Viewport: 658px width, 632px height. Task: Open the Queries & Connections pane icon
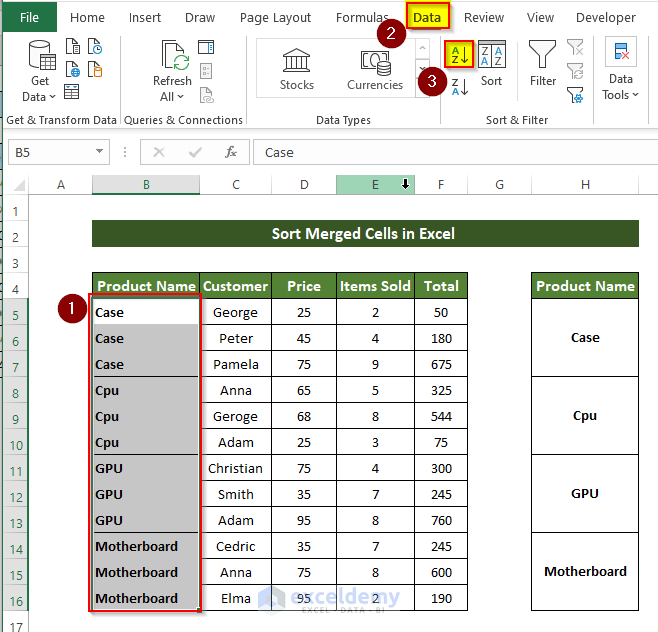206,47
